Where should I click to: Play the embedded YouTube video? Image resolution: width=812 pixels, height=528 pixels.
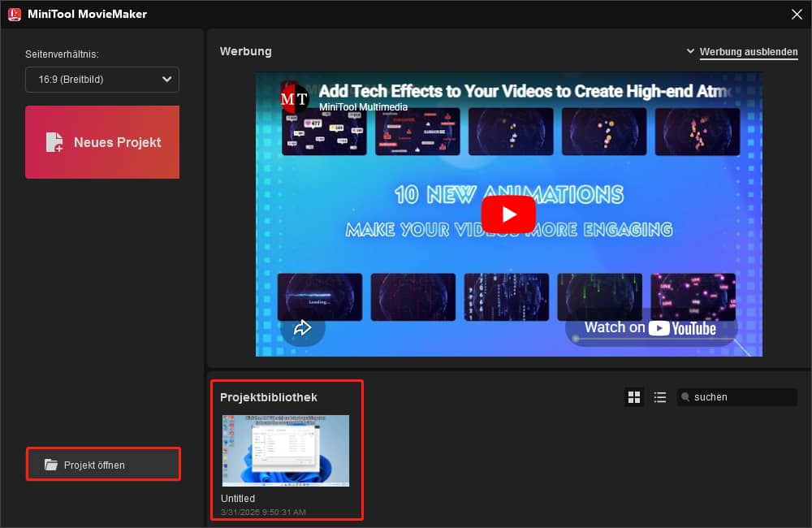click(x=508, y=214)
